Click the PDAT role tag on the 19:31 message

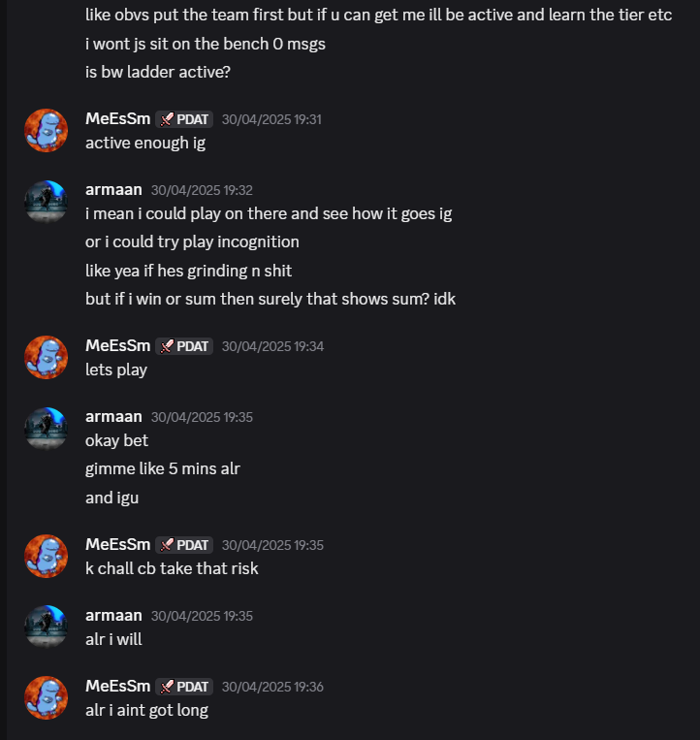[x=184, y=119]
